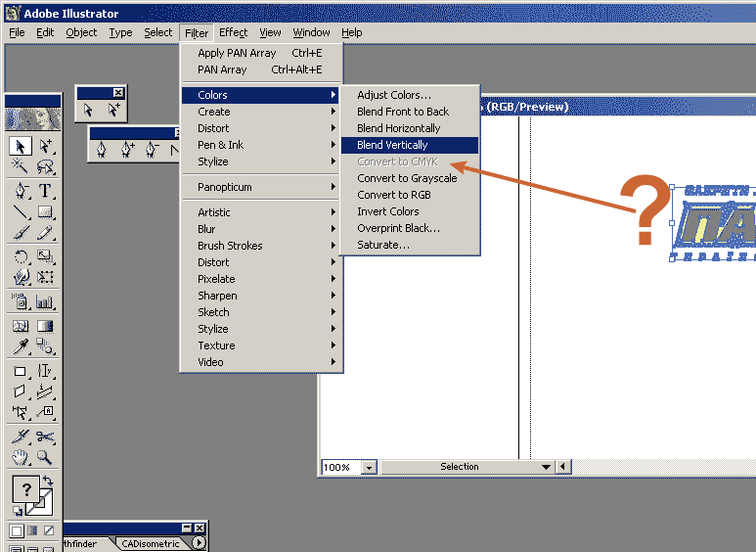
Task: Select the Hand tool
Action: [21, 457]
